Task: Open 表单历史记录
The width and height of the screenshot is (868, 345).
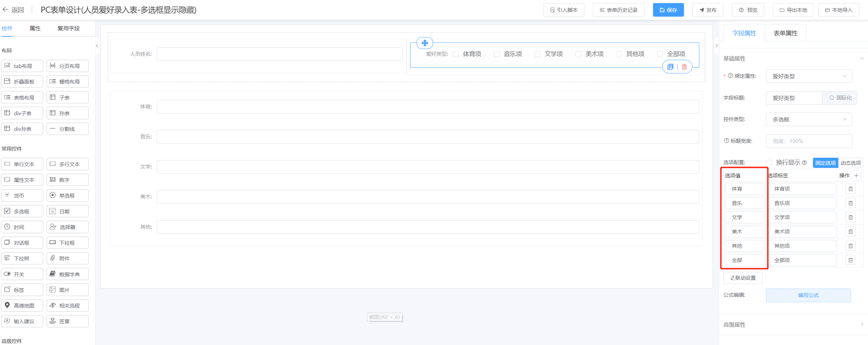Action: 619,10
